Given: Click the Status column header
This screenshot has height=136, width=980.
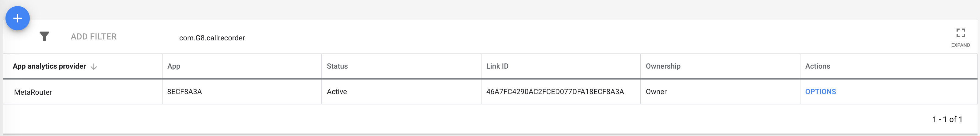Looking at the screenshot, I should (337, 66).
